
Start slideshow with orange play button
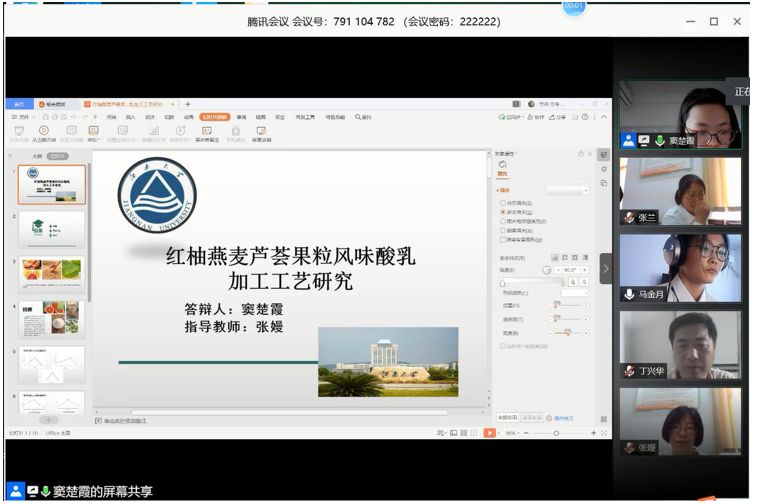489,433
